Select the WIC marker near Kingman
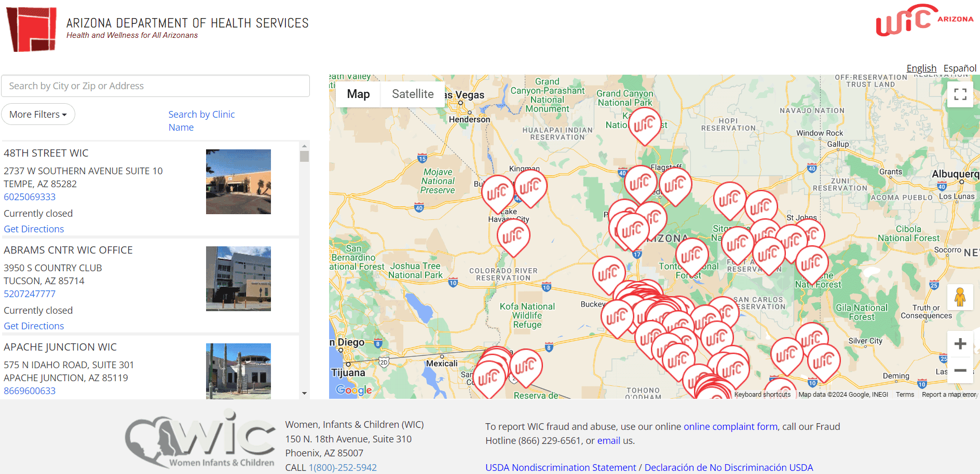 point(530,187)
